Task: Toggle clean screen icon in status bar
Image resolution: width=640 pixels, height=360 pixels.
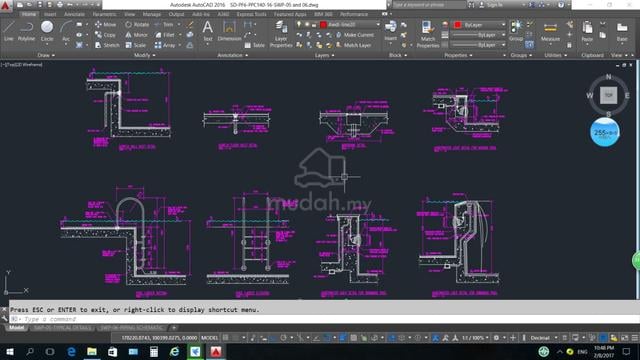Action: pyautogui.click(x=624, y=338)
